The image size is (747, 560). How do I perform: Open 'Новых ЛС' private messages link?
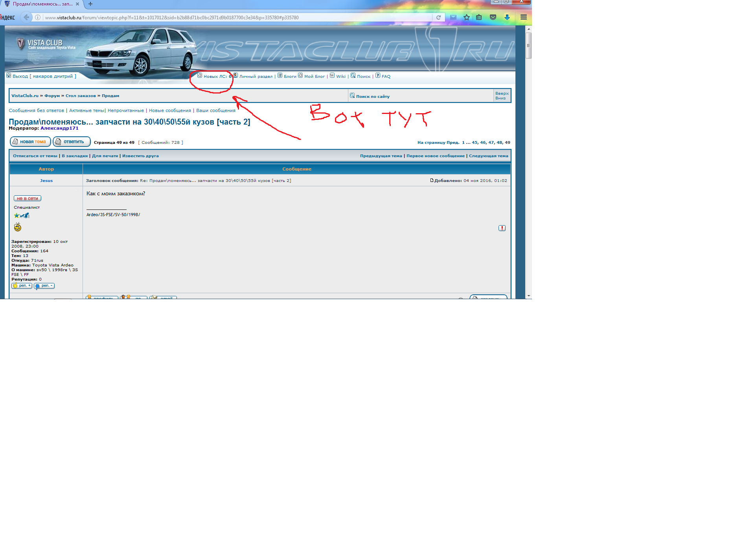click(215, 76)
